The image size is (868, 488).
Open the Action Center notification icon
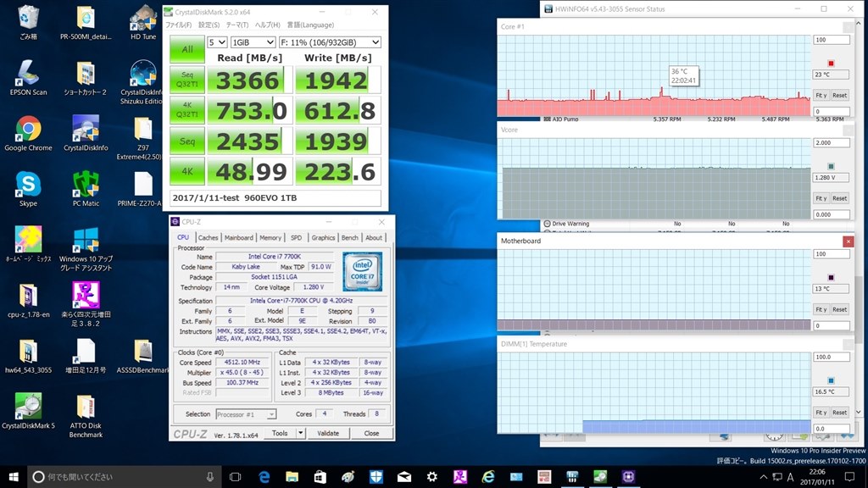pos(849,476)
